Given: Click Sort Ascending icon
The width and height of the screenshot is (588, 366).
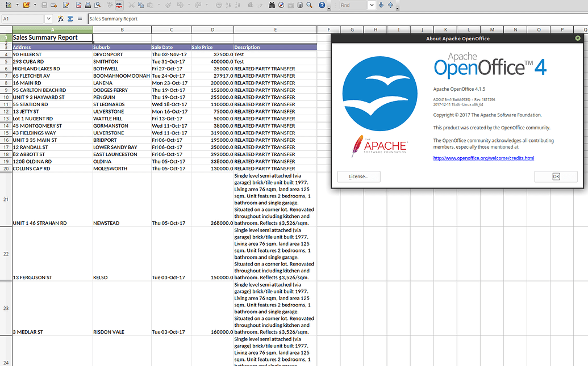Looking at the screenshot, I should coord(228,5).
